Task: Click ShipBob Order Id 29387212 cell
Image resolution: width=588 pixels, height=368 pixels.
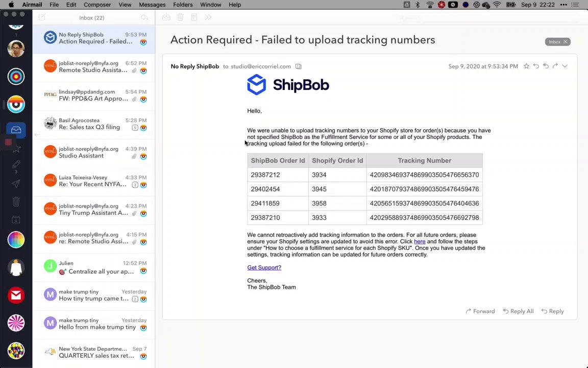Action: point(278,175)
